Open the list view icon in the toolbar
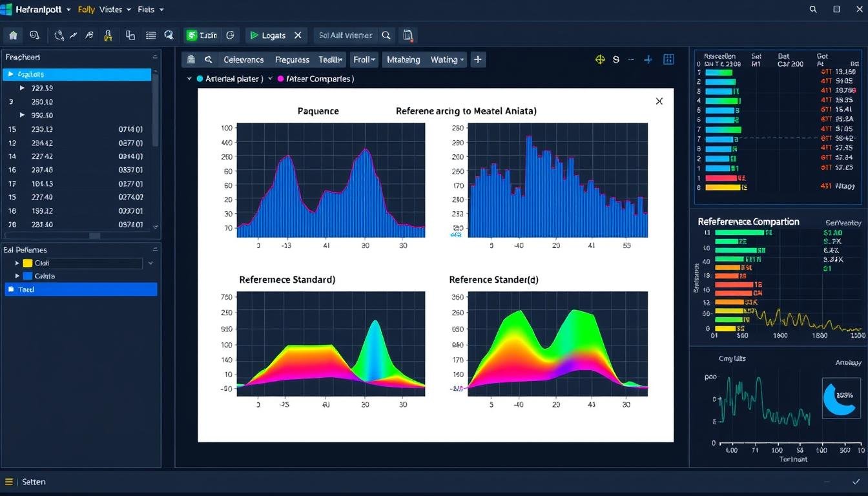 (150, 36)
